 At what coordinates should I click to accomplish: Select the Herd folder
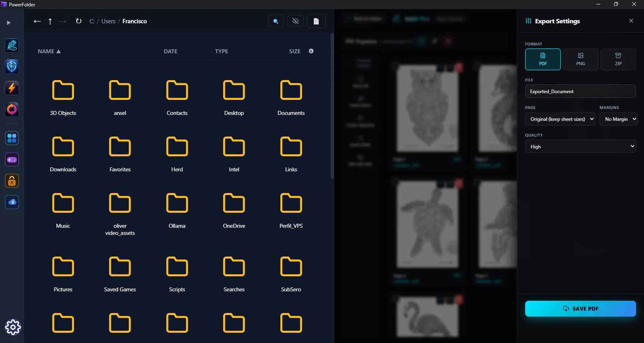(177, 154)
